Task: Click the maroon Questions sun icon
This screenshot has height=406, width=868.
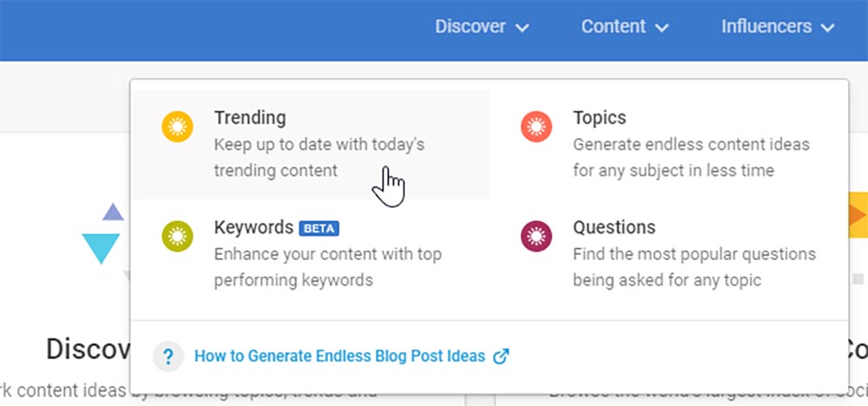Action: pyautogui.click(x=536, y=238)
